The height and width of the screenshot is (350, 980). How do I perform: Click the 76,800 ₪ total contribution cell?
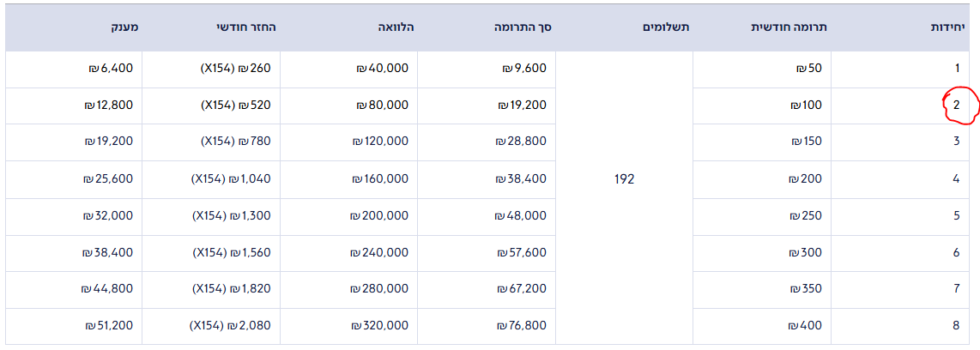click(x=521, y=326)
